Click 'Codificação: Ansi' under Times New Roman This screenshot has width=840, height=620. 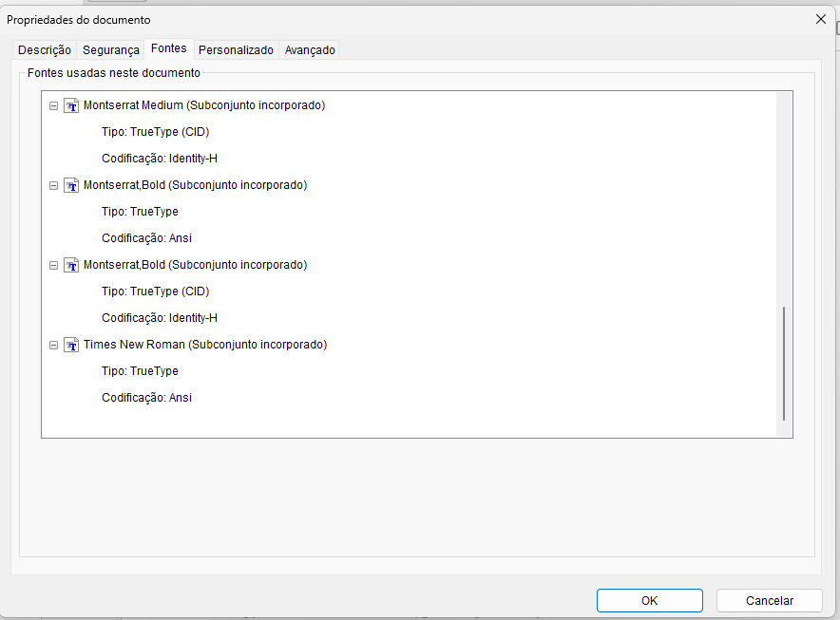pyautogui.click(x=146, y=398)
